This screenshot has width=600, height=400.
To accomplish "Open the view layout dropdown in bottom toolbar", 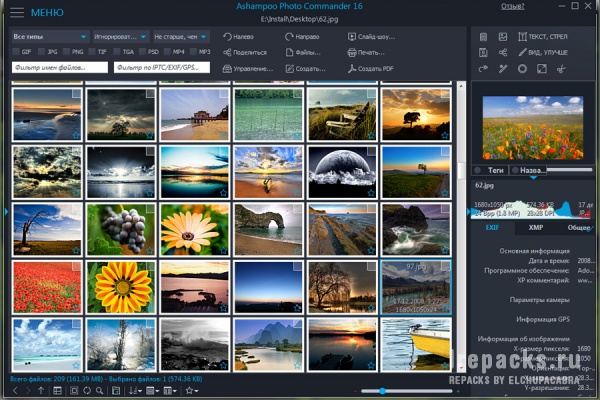I will tap(153, 390).
